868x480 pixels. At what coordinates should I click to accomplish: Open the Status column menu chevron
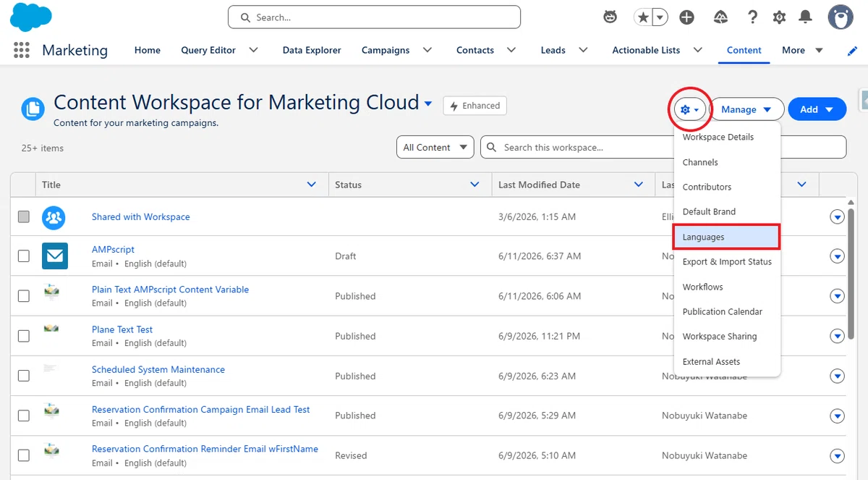[475, 185]
